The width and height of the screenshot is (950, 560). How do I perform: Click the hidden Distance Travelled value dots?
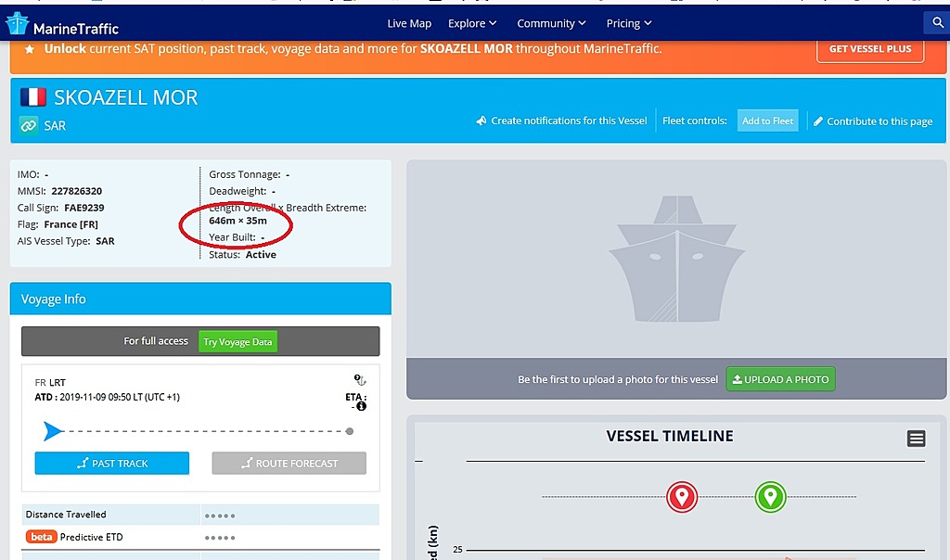coord(219,515)
